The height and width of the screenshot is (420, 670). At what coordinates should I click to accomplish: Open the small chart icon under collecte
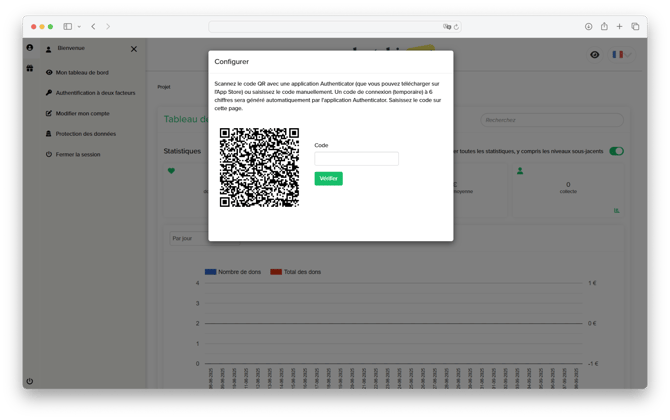(x=617, y=210)
